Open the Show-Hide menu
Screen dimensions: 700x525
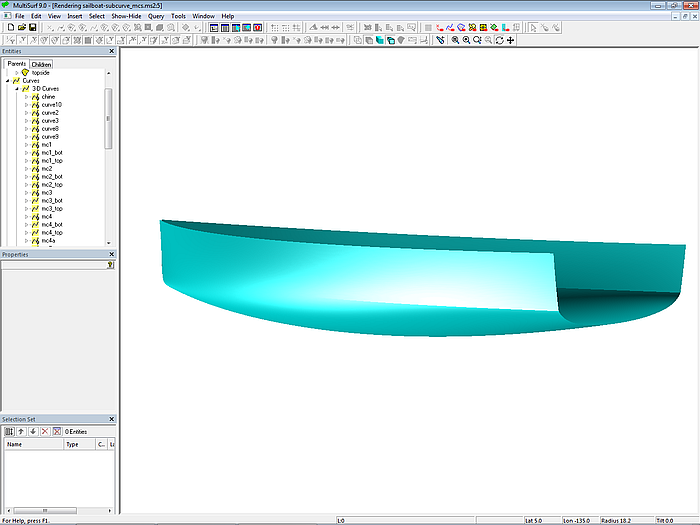[x=126, y=17]
